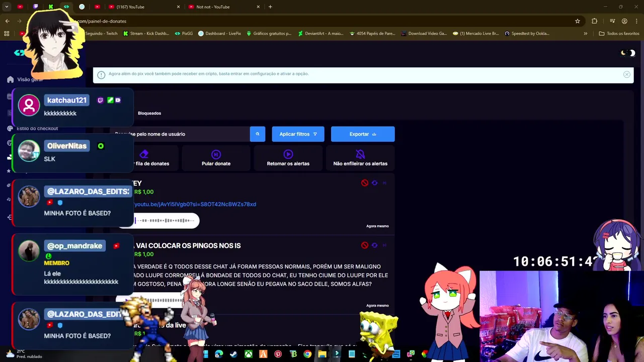
Task: Replay the youtu.be donation alert
Action: point(374,183)
